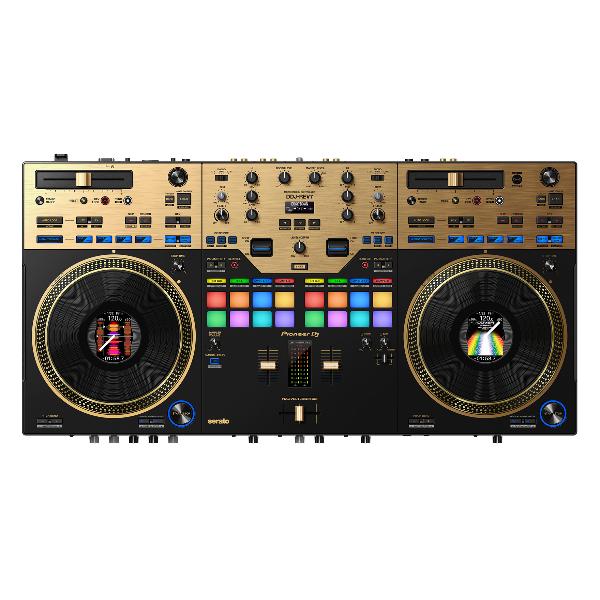Click the large browse knob on right deck
Image resolution: width=600 pixels, height=600 pixels.
tap(549, 177)
